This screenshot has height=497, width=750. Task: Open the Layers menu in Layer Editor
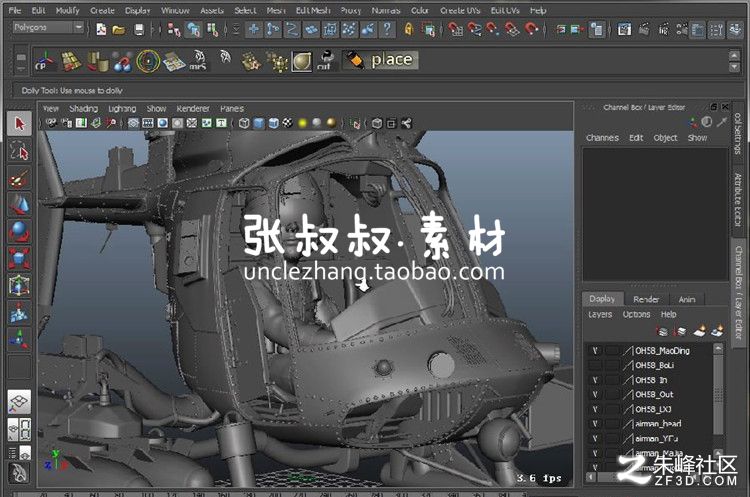[x=600, y=314]
